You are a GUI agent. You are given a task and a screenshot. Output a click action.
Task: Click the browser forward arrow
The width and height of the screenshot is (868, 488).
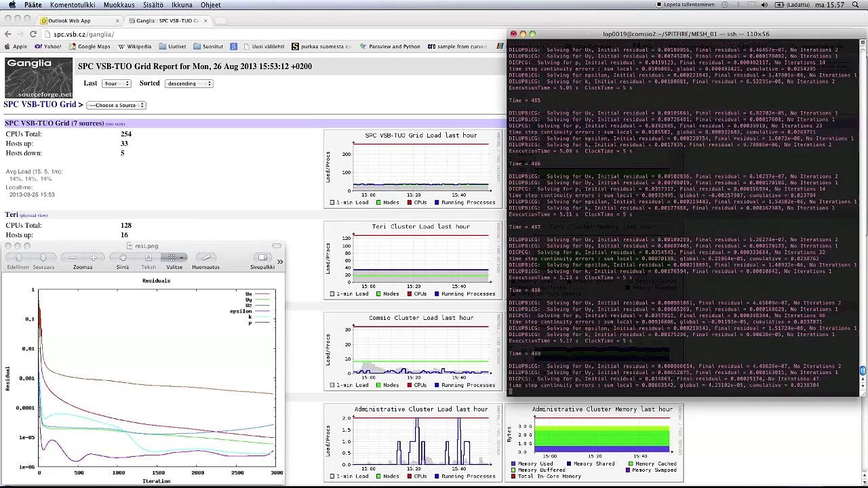(x=19, y=34)
